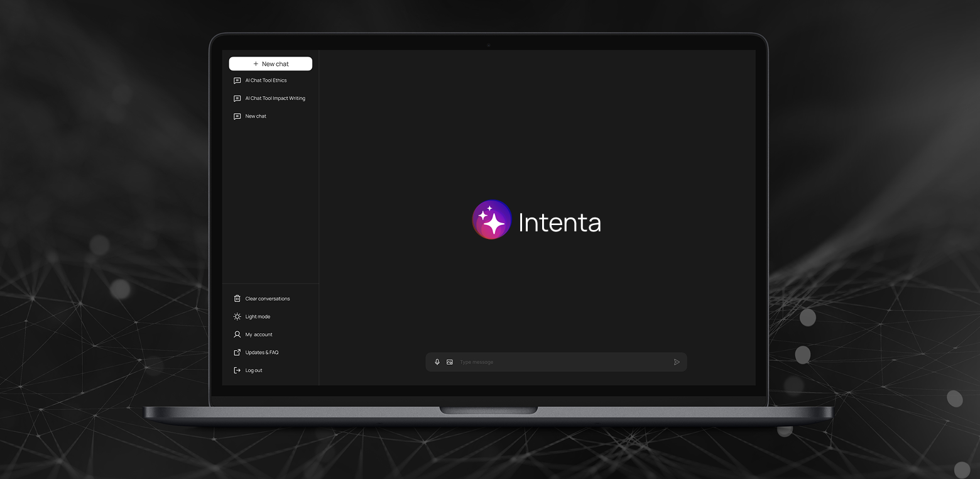Click the microphone icon in the message bar
Image resolution: width=980 pixels, height=479 pixels.
point(437,362)
